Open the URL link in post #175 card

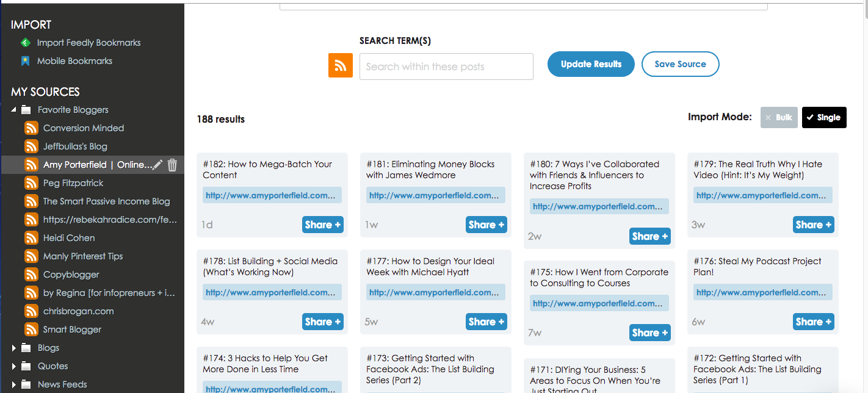pos(599,303)
